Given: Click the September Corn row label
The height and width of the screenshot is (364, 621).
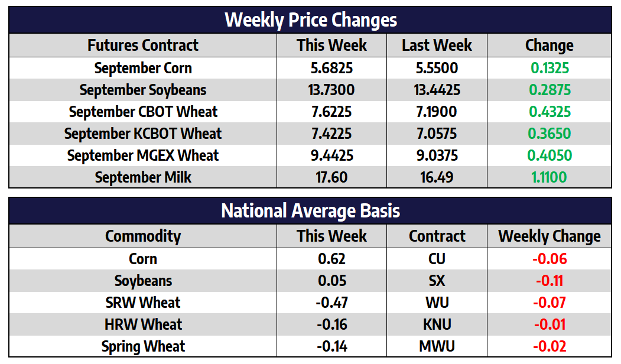Looking at the screenshot, I should click(x=143, y=68).
